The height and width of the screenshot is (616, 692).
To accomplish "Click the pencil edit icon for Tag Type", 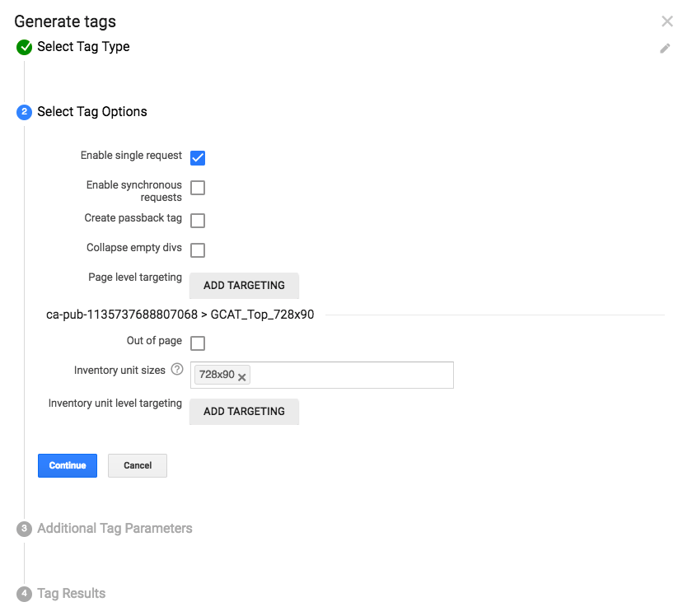I will click(x=665, y=48).
